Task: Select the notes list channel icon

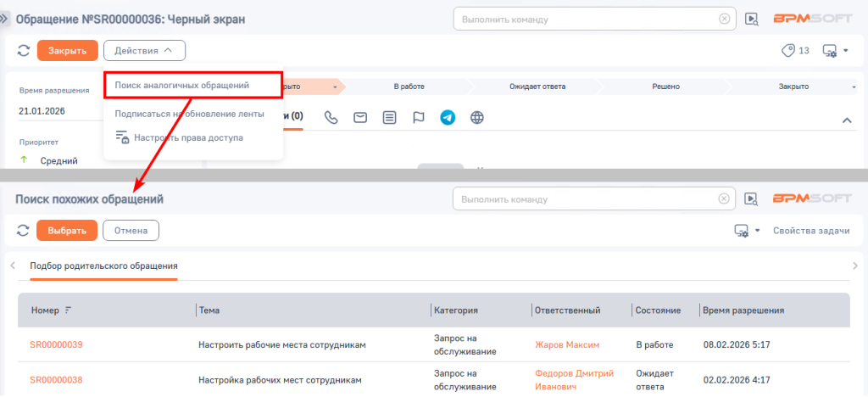Action: click(390, 117)
